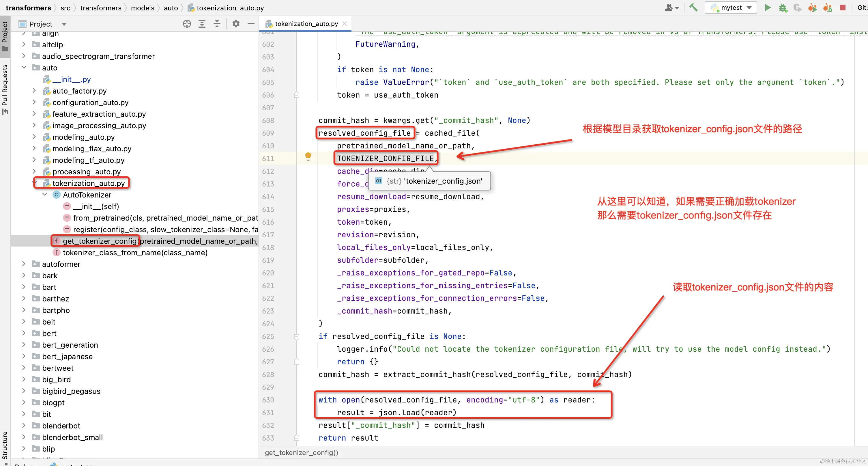Screen dimensions: 868x466
Task: Collapse the auto folder in project tree
Action: (24, 68)
